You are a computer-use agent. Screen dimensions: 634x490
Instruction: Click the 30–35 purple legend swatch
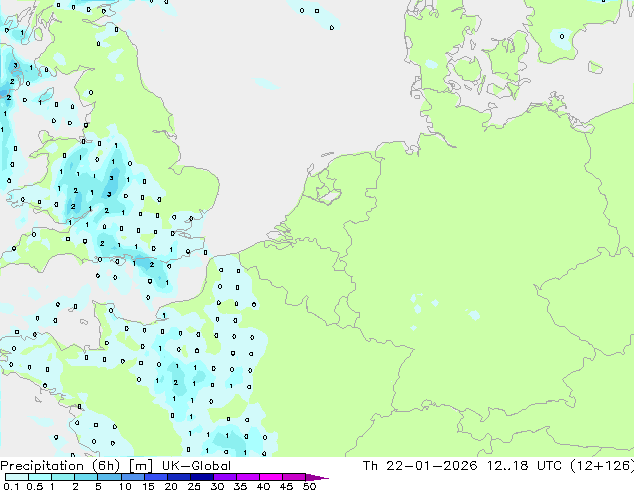pos(225,477)
